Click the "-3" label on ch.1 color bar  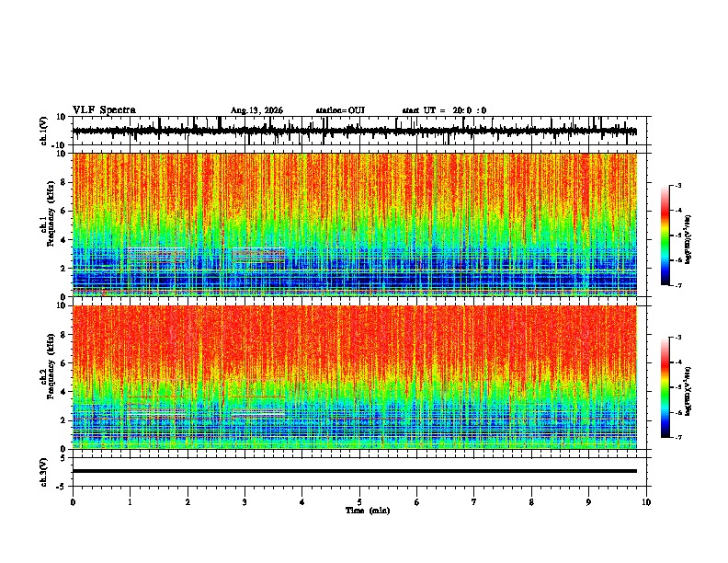pyautogui.click(x=677, y=186)
